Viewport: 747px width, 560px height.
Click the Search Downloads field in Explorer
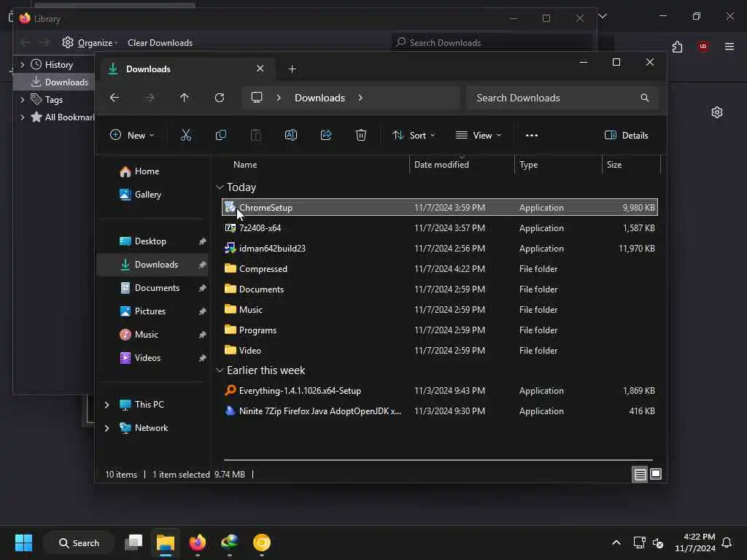coord(562,98)
